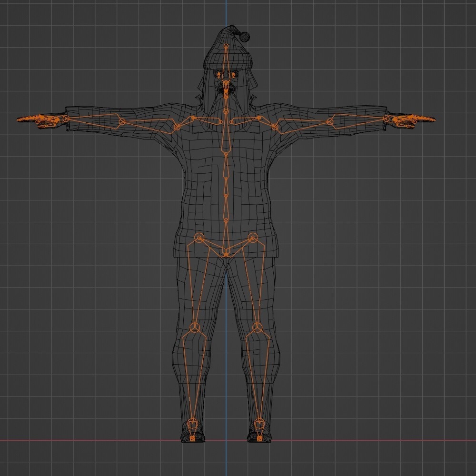This screenshot has height=476, width=476.
Task: Select the hip joint circle on screen-right side
Action: [x=253, y=238]
